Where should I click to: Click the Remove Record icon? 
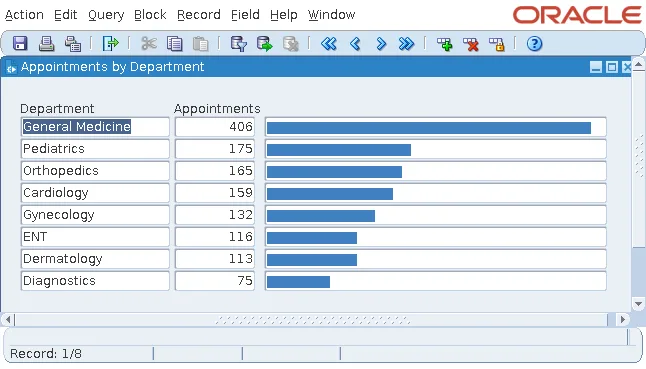pyautogui.click(x=470, y=44)
